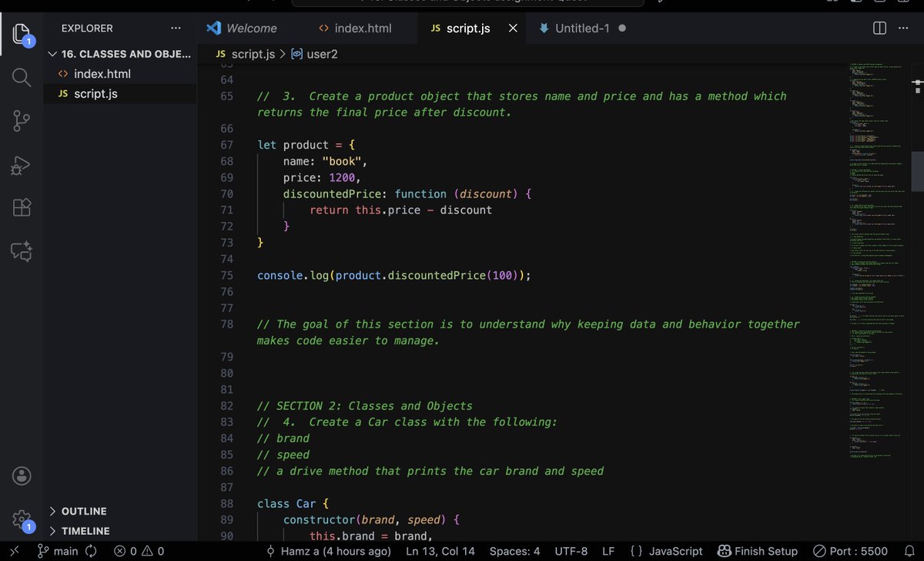
Task: Switch to the script.js tab
Action: point(470,29)
